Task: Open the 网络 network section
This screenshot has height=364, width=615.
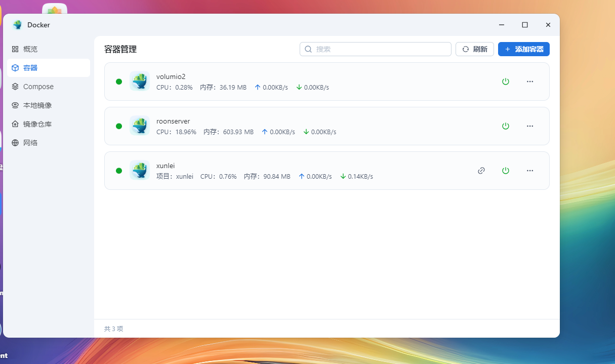Action: pyautogui.click(x=49, y=143)
